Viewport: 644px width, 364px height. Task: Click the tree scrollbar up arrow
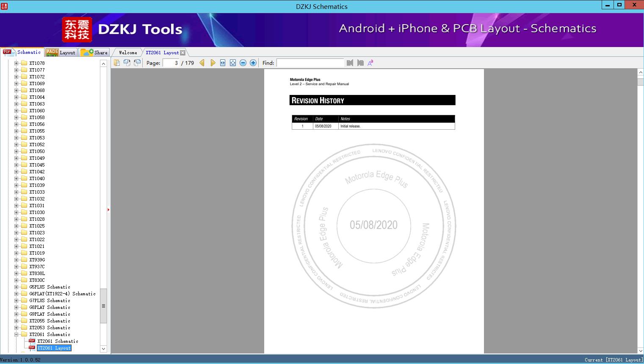coord(103,64)
